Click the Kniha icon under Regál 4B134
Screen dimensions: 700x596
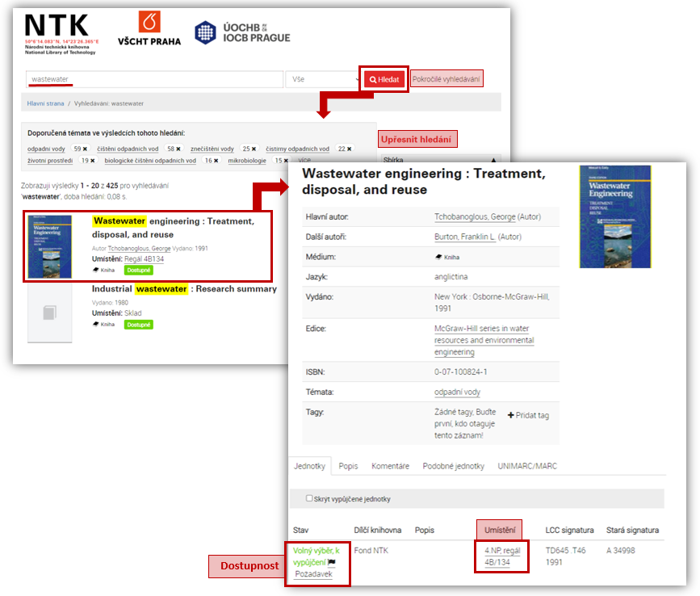tap(95, 270)
